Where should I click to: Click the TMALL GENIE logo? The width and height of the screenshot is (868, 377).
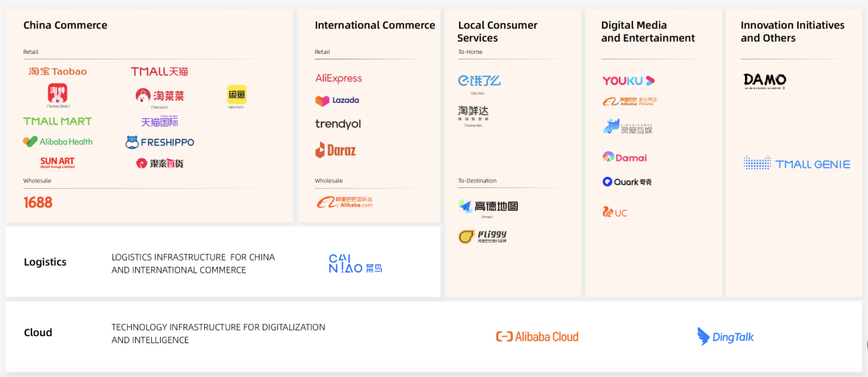[796, 163]
